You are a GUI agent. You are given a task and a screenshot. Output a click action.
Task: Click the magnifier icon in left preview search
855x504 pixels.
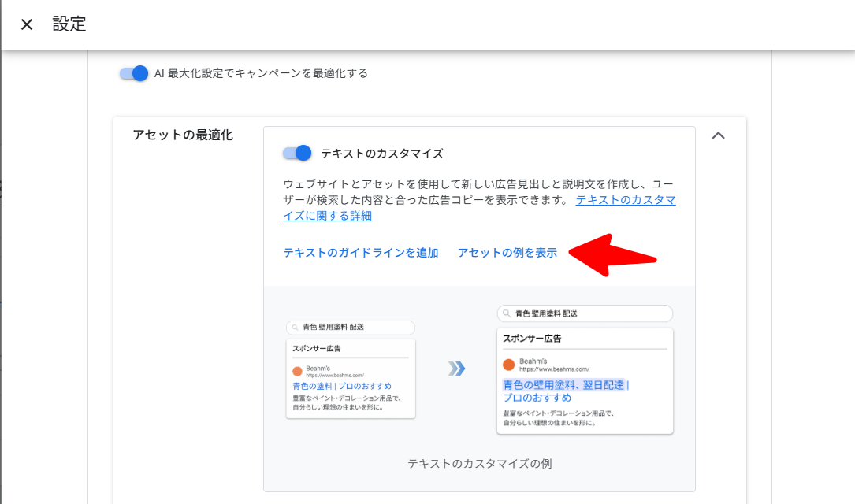point(295,328)
